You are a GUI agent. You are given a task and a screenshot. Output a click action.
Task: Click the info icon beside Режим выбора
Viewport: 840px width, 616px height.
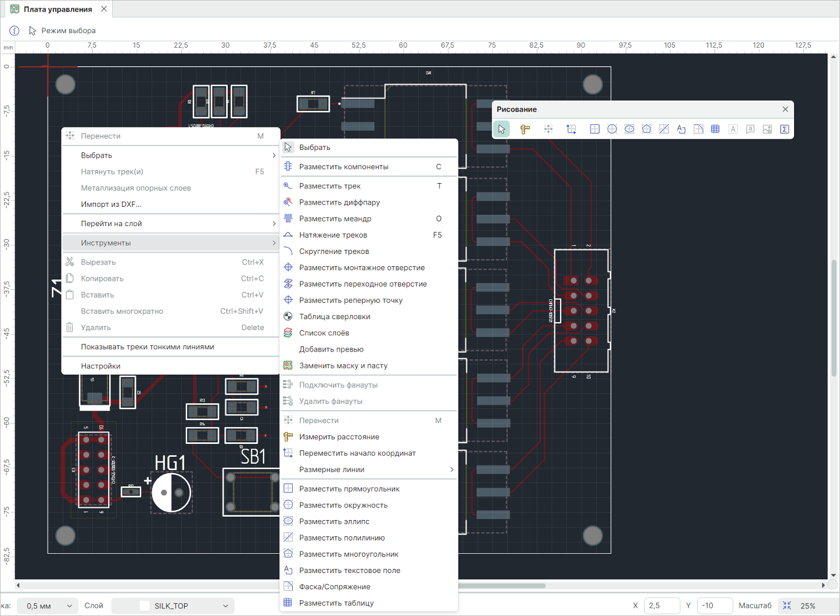pos(15,31)
